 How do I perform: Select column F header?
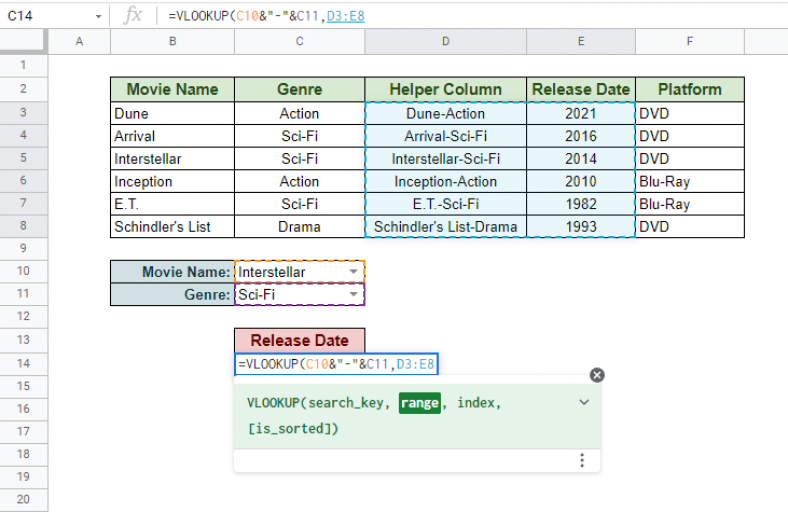[x=690, y=42]
